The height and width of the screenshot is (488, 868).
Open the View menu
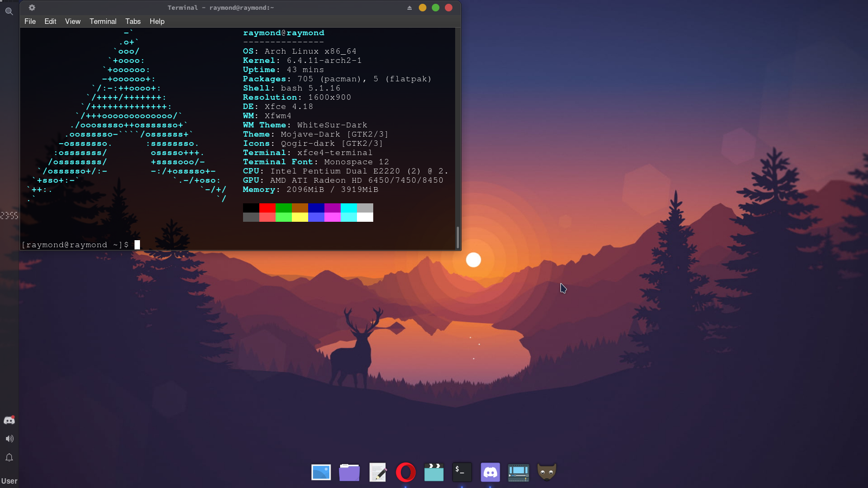pyautogui.click(x=73, y=21)
